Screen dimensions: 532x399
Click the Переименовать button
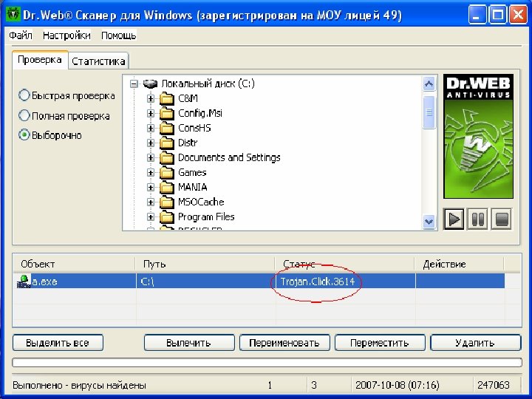click(284, 343)
